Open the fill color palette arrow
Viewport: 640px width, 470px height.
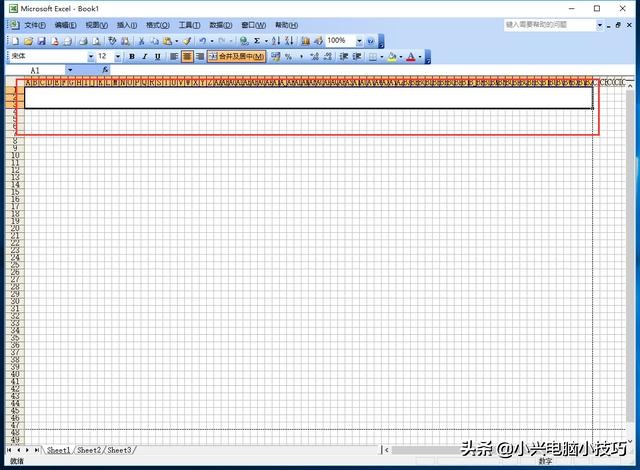pyautogui.click(x=401, y=57)
